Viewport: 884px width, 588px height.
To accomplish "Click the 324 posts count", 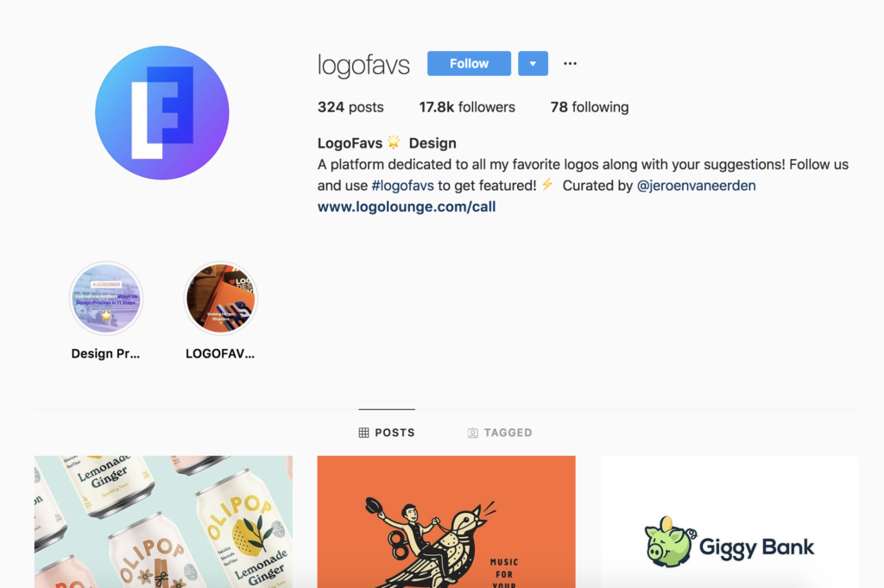I will tap(350, 107).
